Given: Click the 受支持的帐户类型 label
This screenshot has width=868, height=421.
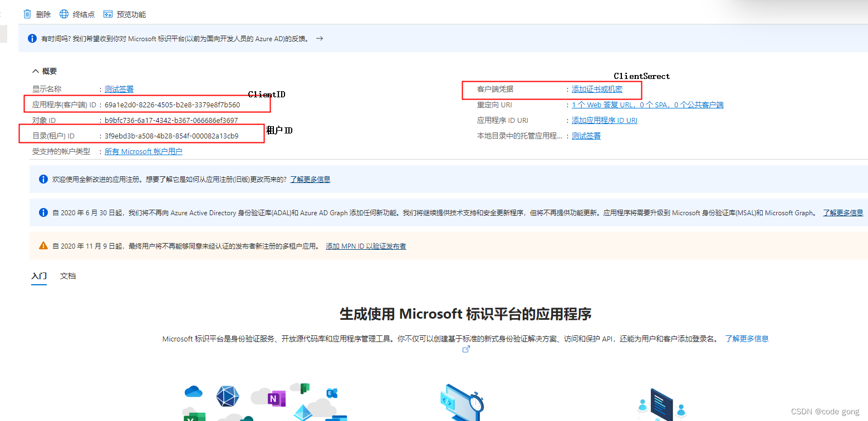Looking at the screenshot, I should 61,151.
